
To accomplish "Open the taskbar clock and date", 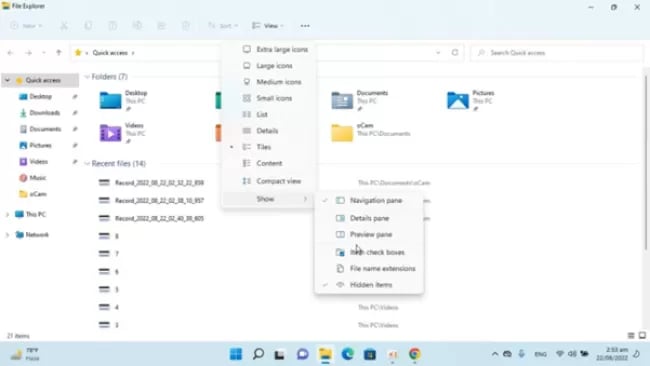I will 612,354.
